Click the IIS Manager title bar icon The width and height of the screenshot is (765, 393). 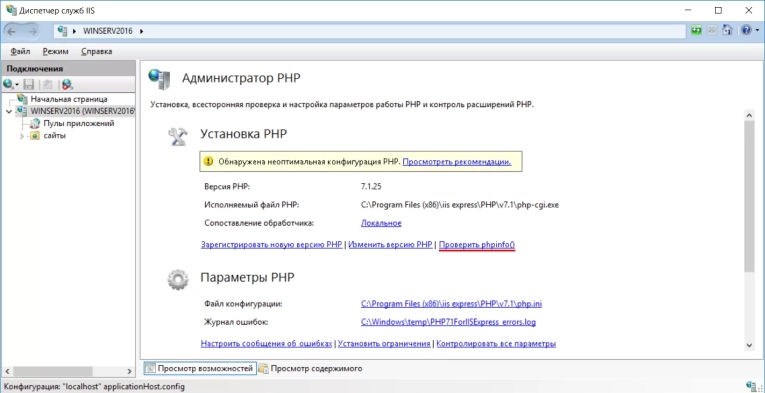10,10
